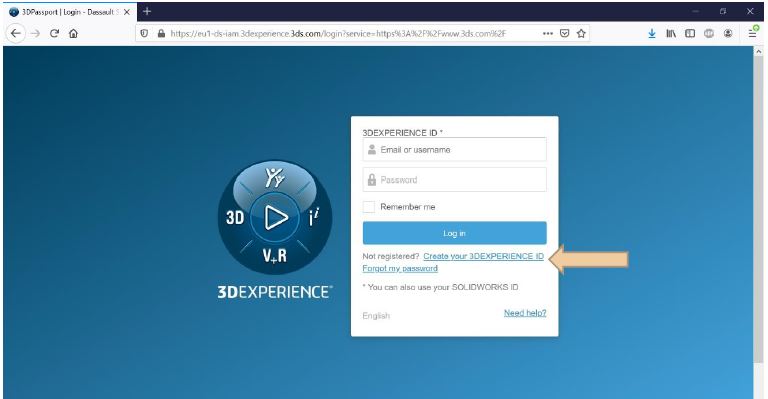Save page to Pocket icon

pos(565,33)
